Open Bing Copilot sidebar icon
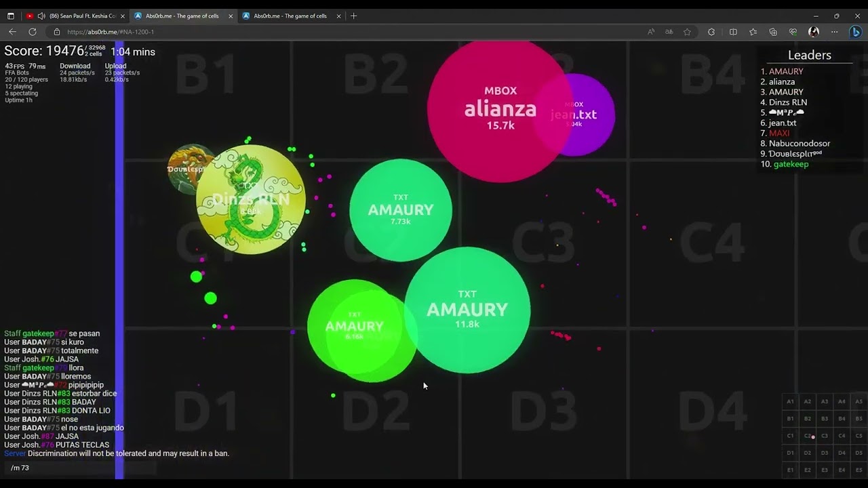This screenshot has width=868, height=488. [x=856, y=32]
